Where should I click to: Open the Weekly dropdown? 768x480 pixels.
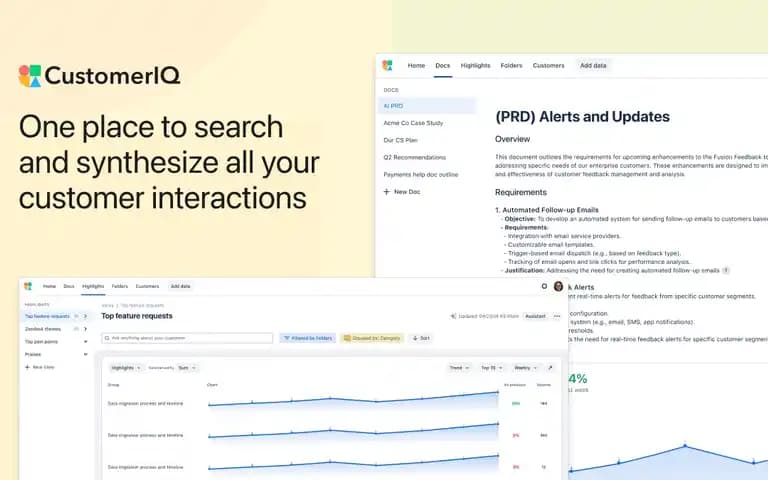click(526, 368)
